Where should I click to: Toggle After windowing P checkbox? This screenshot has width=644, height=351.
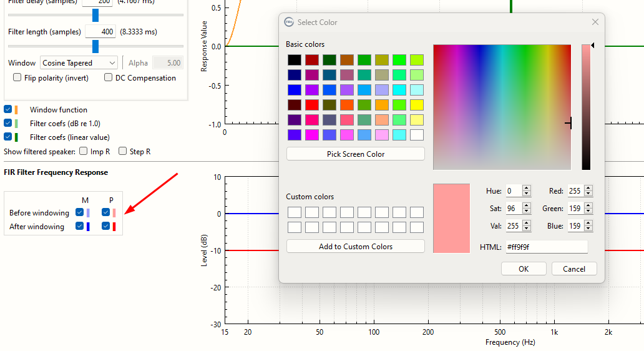click(106, 225)
